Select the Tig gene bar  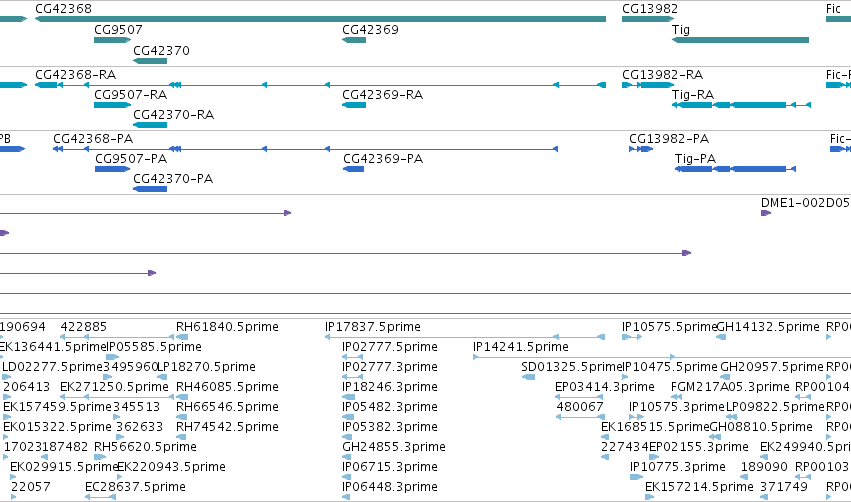click(740, 40)
